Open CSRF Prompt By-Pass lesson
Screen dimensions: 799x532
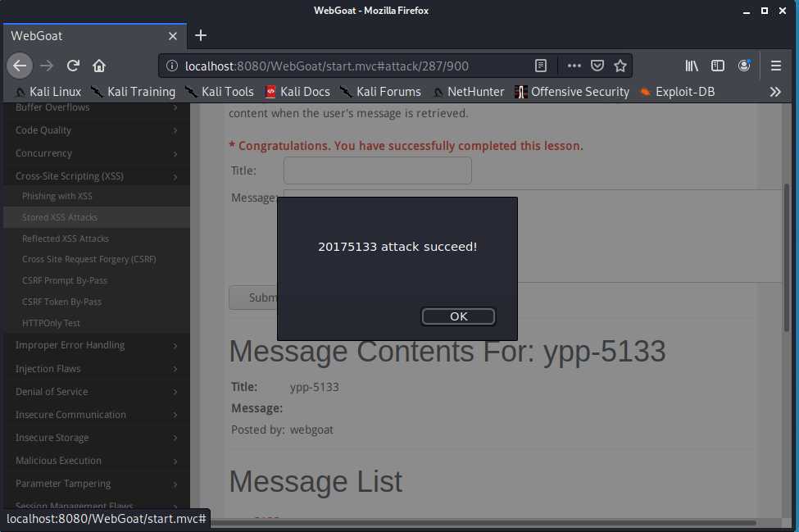point(97,281)
